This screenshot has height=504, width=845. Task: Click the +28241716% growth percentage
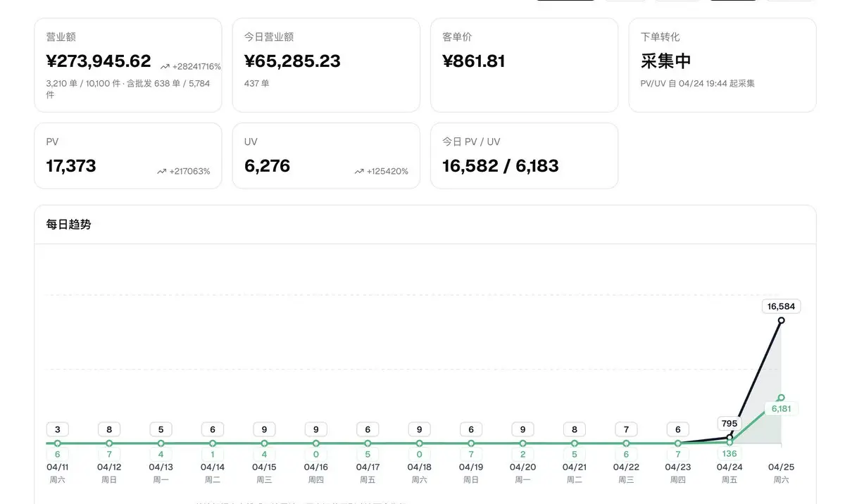196,67
